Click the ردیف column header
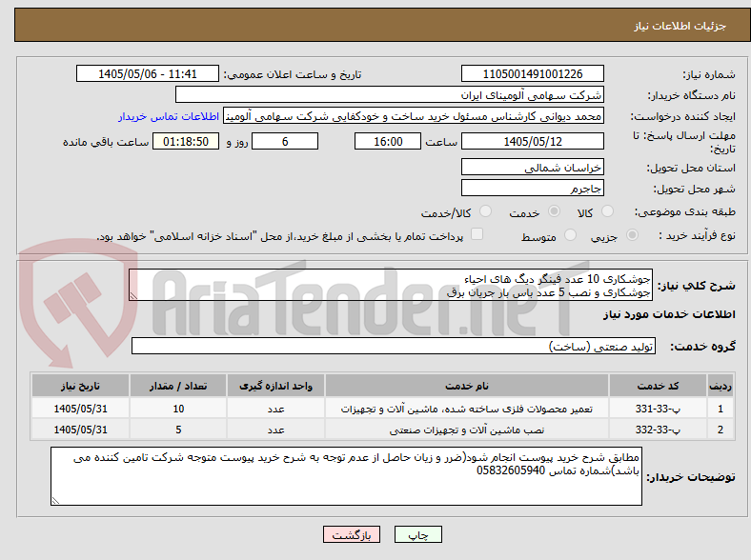The image size is (751, 560). tap(721, 386)
